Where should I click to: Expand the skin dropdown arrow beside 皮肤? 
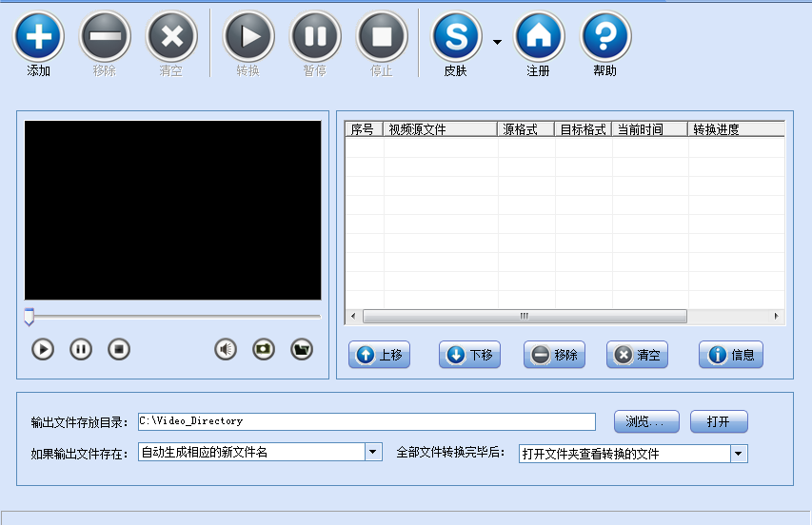(x=497, y=43)
